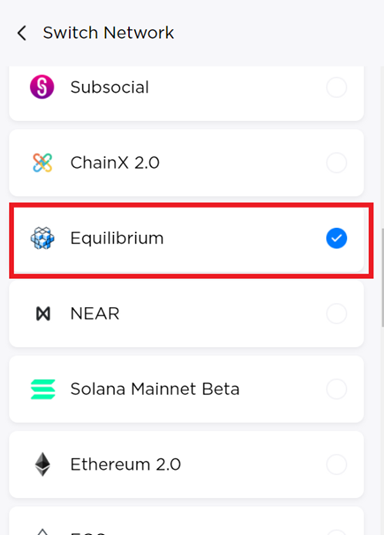
Task: Select the Solana Mainnet Beta radio button
Action: [337, 389]
